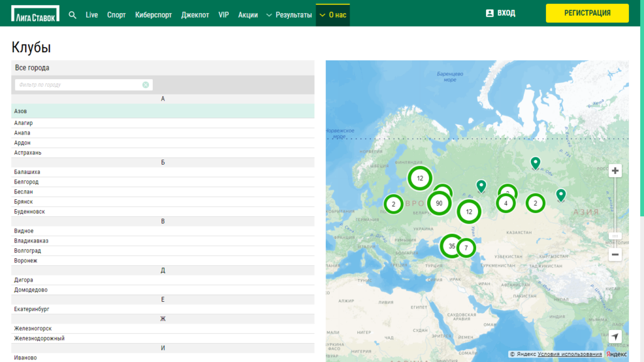Click the Яндекс logo link on map
The height and width of the screenshot is (362, 644).
point(616,354)
